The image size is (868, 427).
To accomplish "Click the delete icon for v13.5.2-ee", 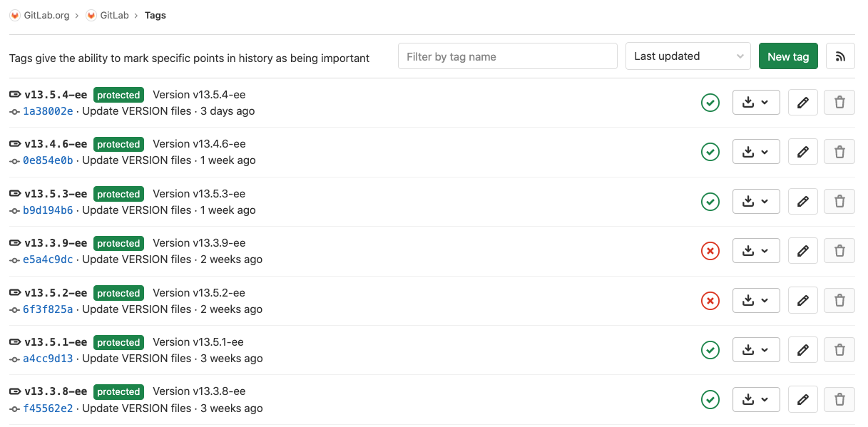I will 839,300.
